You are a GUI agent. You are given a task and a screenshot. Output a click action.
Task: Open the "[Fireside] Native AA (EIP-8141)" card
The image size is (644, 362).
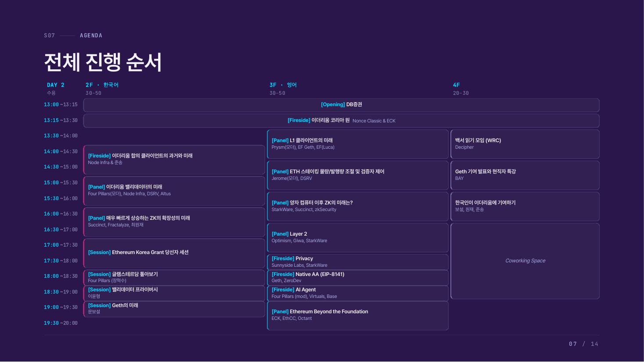pos(358,278)
